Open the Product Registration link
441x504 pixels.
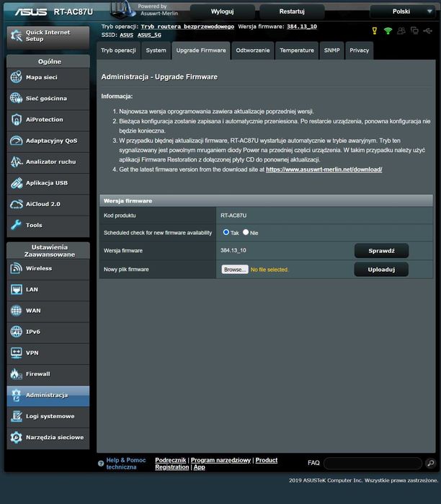tap(267, 460)
